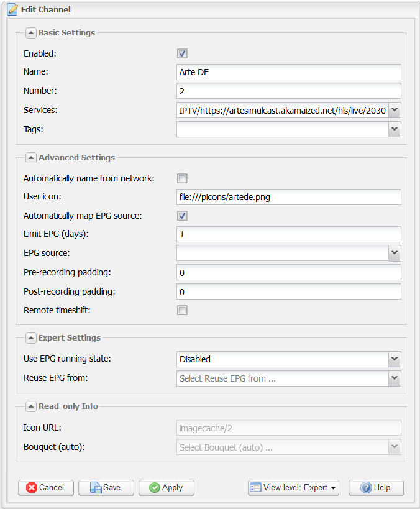This screenshot has height=509, width=420.
Task: Click the Name field containing Arte DE
Action: 288,72
